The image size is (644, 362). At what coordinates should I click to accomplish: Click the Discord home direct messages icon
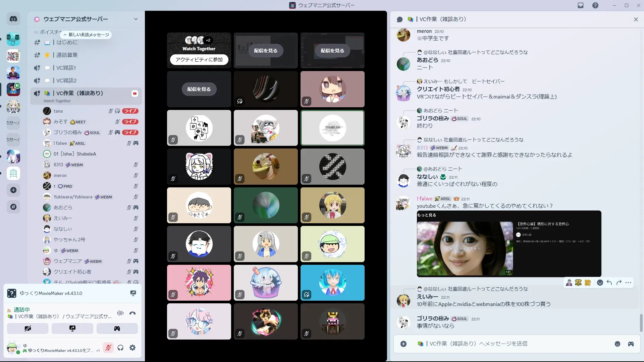pos(13,19)
